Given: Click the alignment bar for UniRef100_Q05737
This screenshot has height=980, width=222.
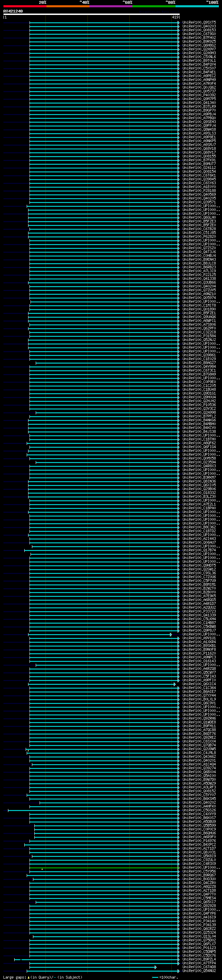Looking at the screenshot, I should 104,91.
